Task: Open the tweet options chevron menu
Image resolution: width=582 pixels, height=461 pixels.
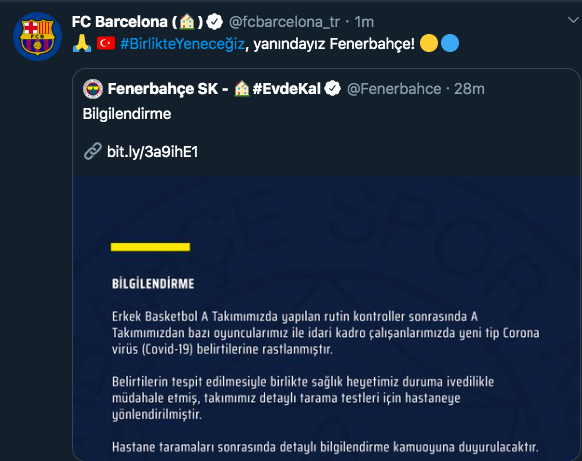Action: tap(574, 20)
